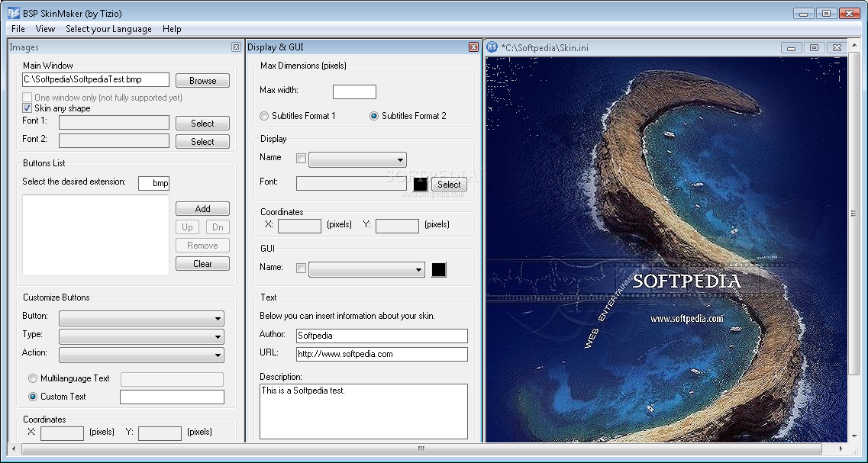Click Add in the Buttons List
This screenshot has height=463, width=868.
coord(202,208)
